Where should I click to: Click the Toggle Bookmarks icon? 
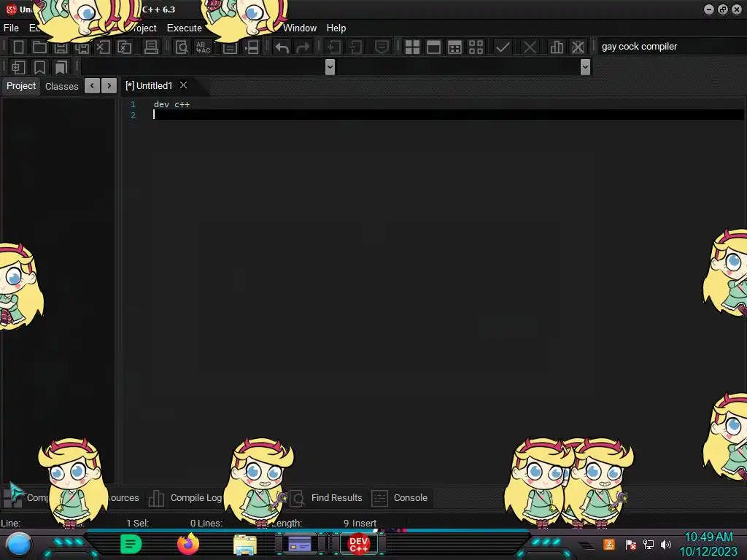pyautogui.click(x=39, y=67)
